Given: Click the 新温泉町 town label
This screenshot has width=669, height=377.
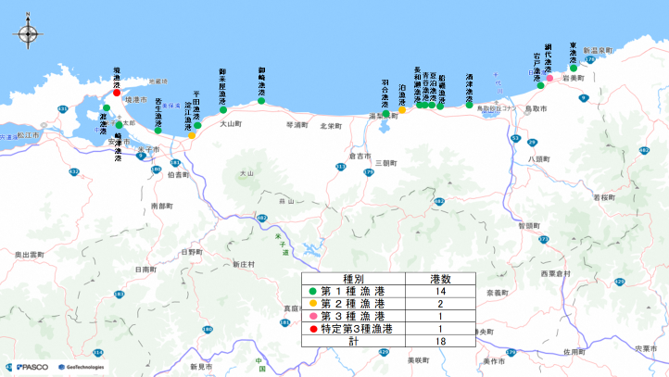Looking at the screenshot, I should click(598, 50).
